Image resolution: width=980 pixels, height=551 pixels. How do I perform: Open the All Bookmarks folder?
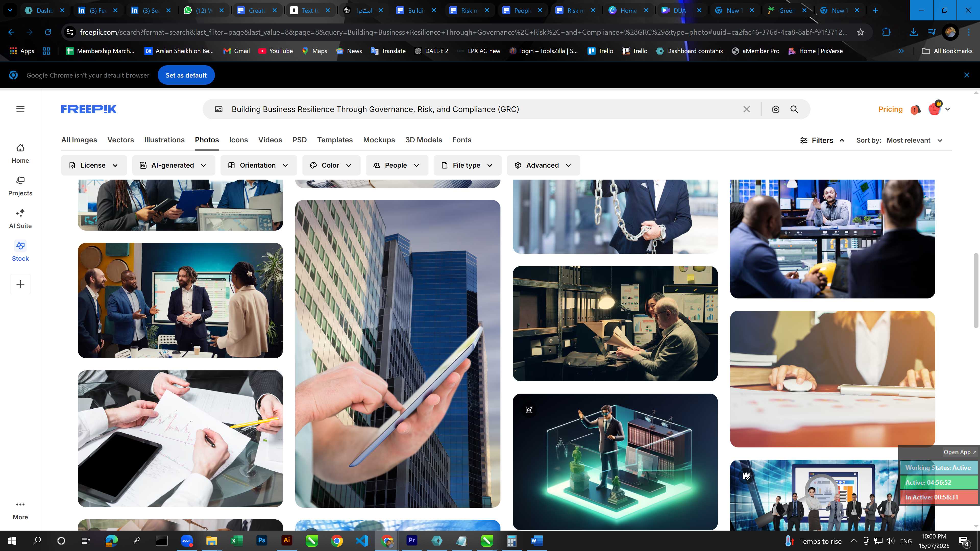click(947, 51)
